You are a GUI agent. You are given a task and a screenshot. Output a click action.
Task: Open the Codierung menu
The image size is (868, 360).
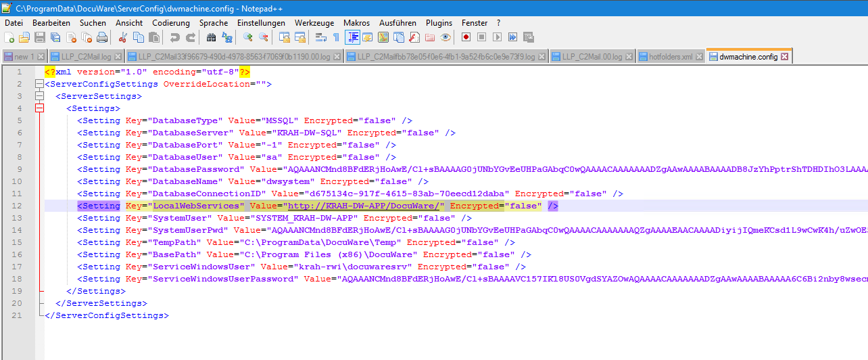coord(171,23)
